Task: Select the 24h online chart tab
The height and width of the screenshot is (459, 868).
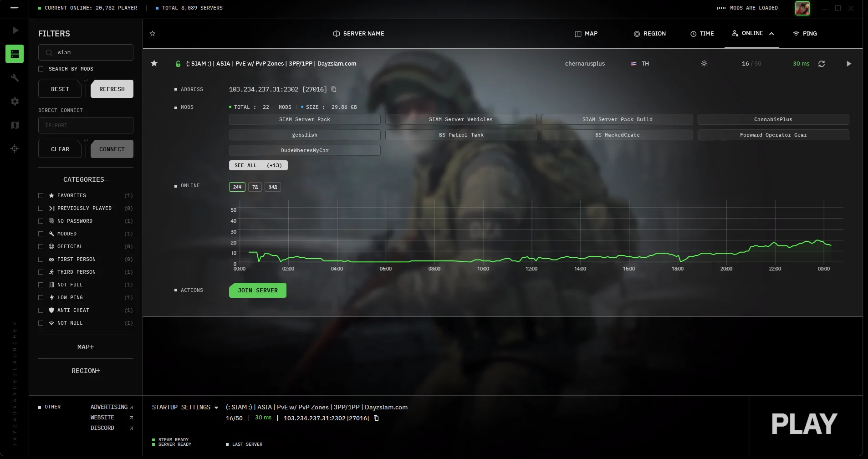Action: pyautogui.click(x=237, y=187)
